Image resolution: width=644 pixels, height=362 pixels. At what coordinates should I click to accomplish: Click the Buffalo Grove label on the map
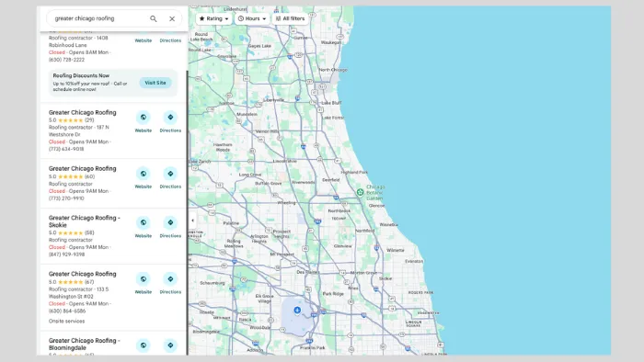269,183
